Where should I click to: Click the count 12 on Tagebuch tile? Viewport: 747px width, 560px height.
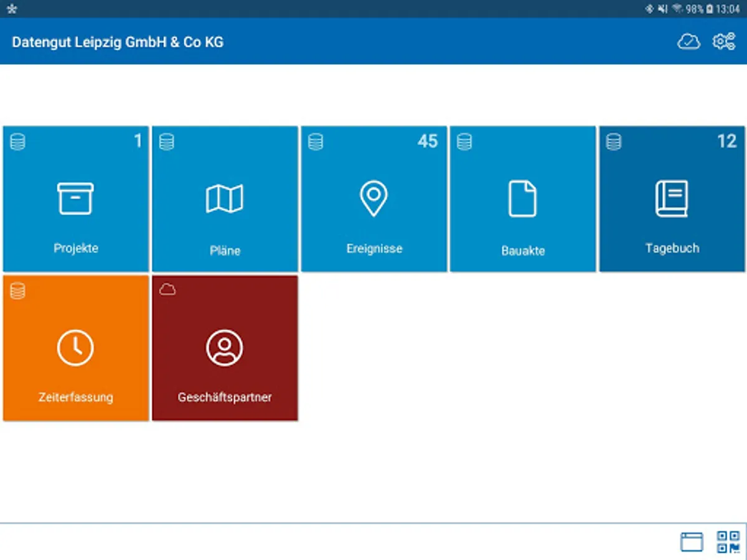click(x=727, y=141)
